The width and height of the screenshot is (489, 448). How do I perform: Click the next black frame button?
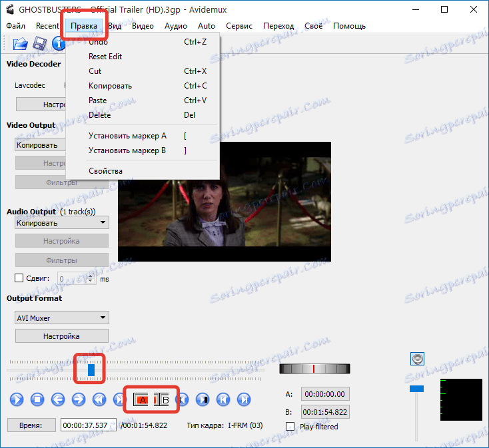203,399
